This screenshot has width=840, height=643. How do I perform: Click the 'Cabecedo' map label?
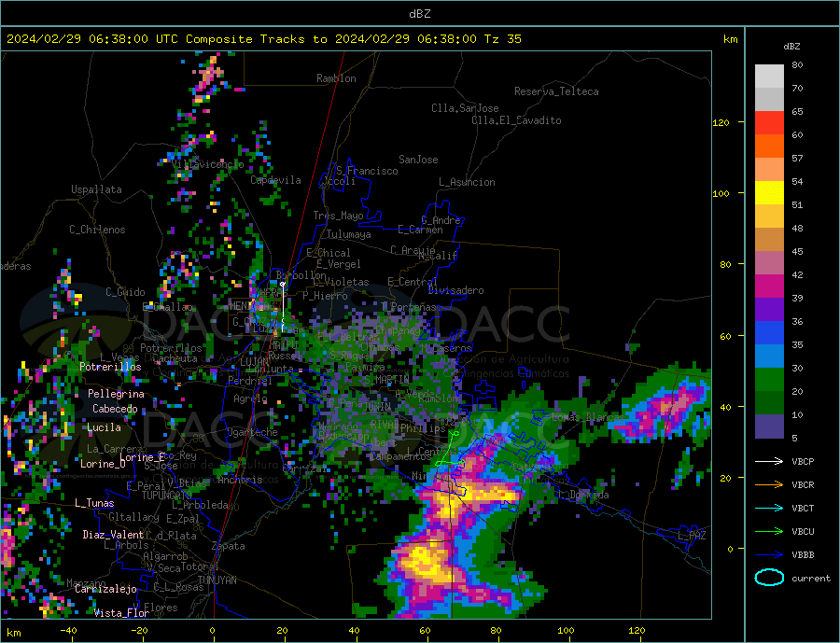click(x=115, y=409)
